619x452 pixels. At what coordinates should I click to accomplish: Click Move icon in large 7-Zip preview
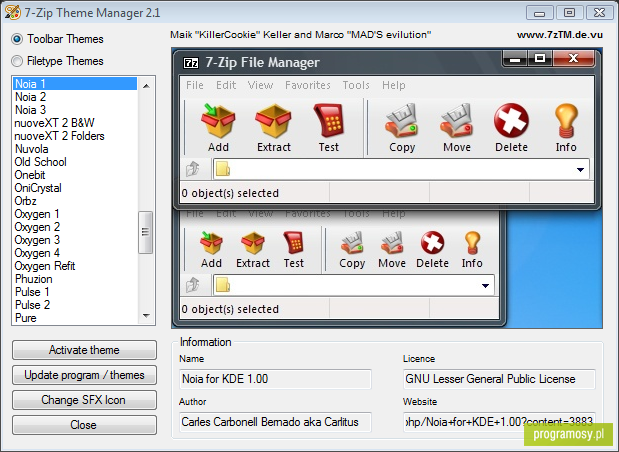[x=457, y=121]
